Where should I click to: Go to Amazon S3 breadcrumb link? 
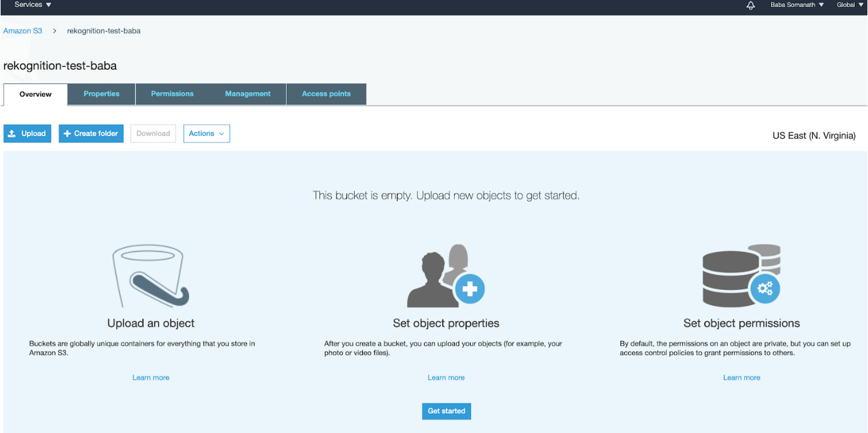23,31
